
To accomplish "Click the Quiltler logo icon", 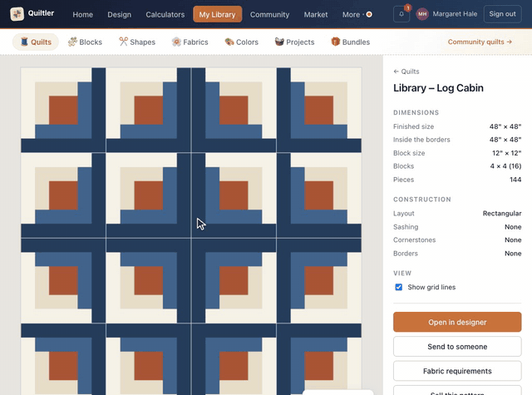I will (x=17, y=14).
